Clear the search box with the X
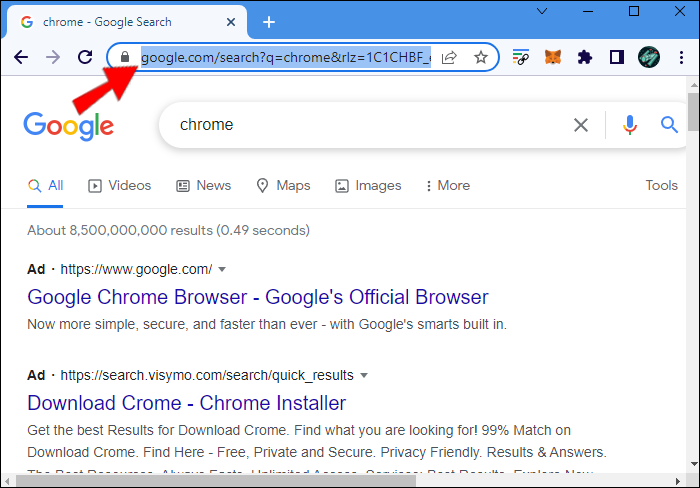700x488 pixels. [x=581, y=125]
